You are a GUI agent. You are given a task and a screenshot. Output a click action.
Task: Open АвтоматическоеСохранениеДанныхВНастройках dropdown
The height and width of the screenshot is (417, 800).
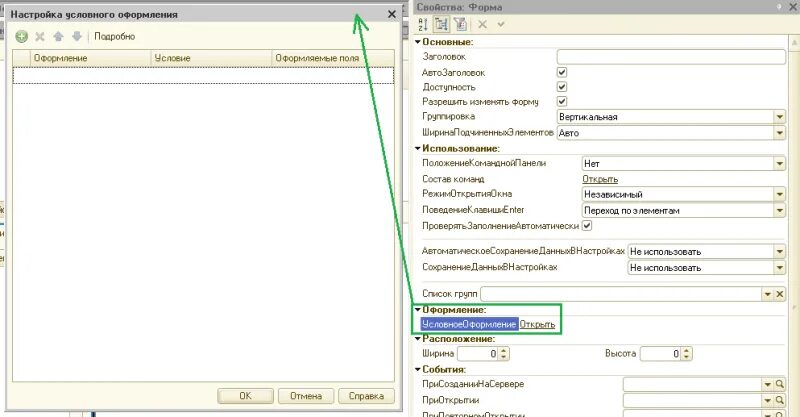click(x=780, y=251)
